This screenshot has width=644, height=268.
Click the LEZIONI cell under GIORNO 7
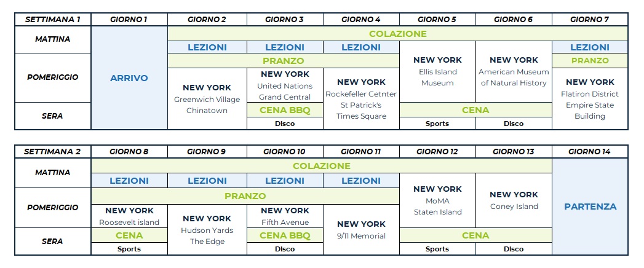[x=590, y=47]
